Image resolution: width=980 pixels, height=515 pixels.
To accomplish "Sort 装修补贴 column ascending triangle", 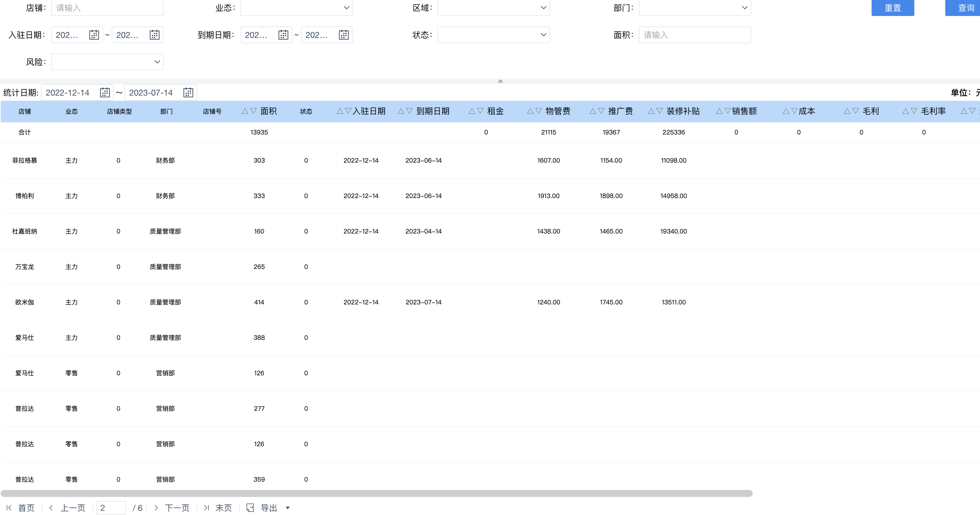I will point(651,111).
